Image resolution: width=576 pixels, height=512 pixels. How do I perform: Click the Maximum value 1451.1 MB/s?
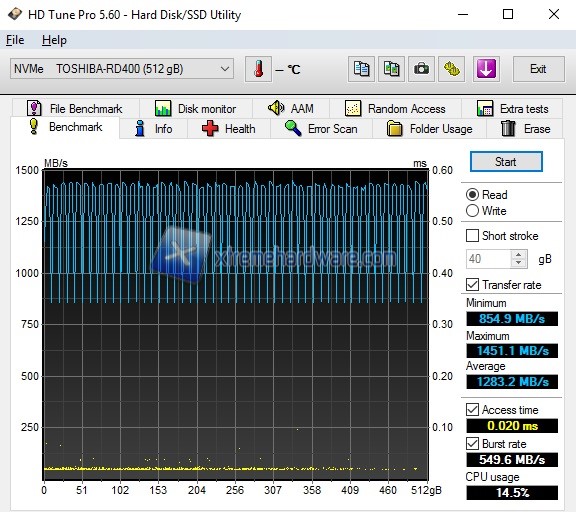tap(512, 351)
